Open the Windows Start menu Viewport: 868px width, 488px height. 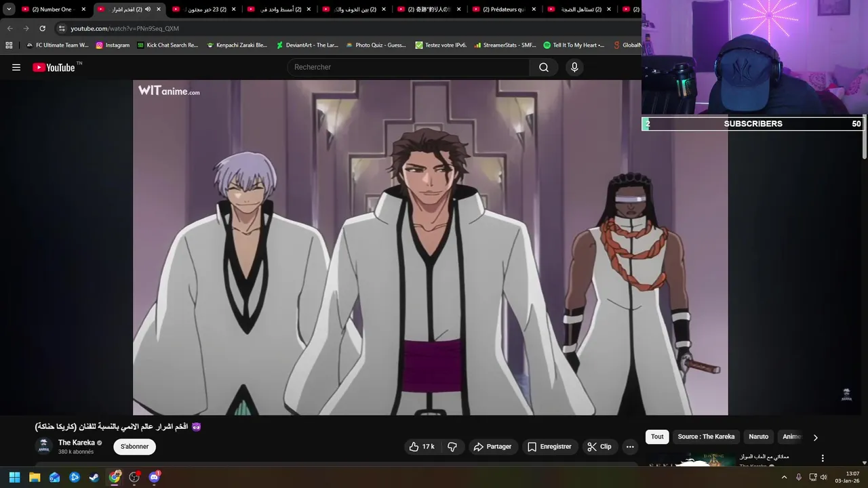[x=14, y=477]
